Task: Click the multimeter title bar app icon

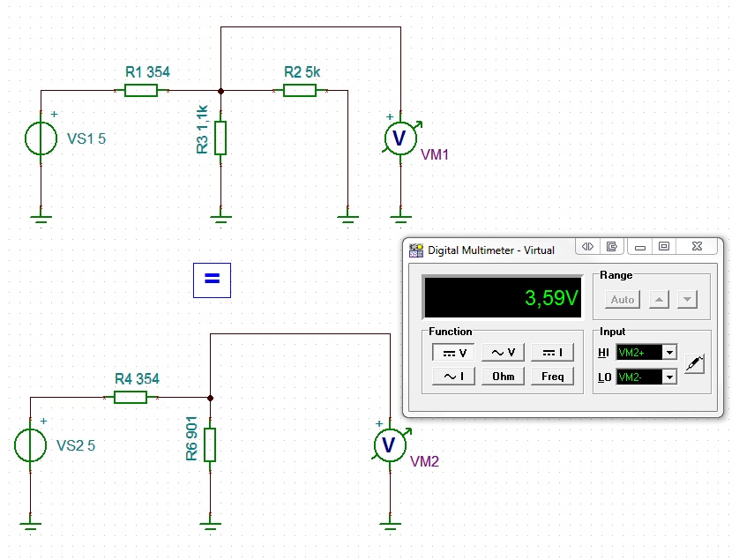Action: (x=415, y=250)
